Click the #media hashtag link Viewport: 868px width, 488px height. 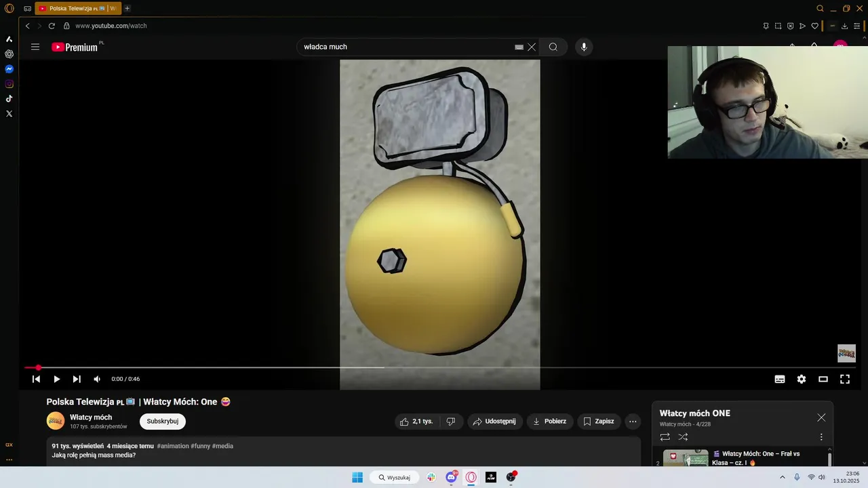coord(222,446)
